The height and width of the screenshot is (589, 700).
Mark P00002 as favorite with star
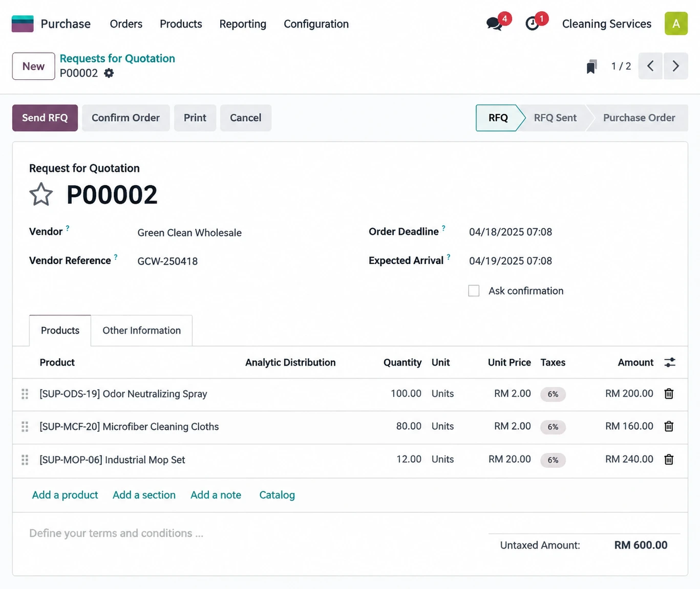[x=41, y=194]
